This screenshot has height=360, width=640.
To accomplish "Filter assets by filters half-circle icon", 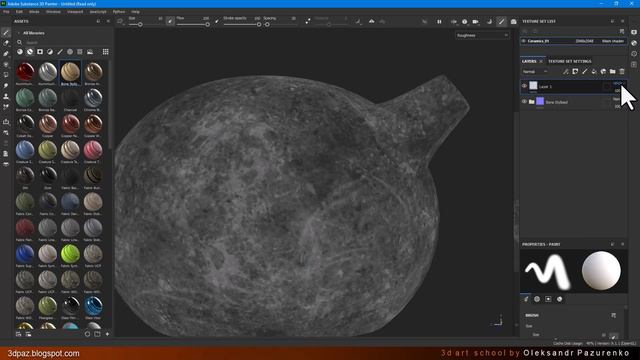I will (x=50, y=52).
